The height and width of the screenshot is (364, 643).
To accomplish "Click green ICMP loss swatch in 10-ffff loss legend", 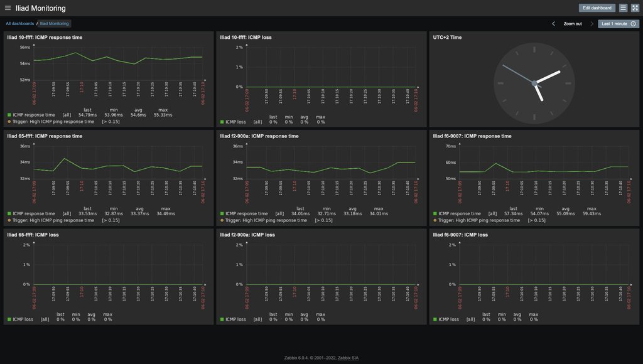I will [222, 122].
